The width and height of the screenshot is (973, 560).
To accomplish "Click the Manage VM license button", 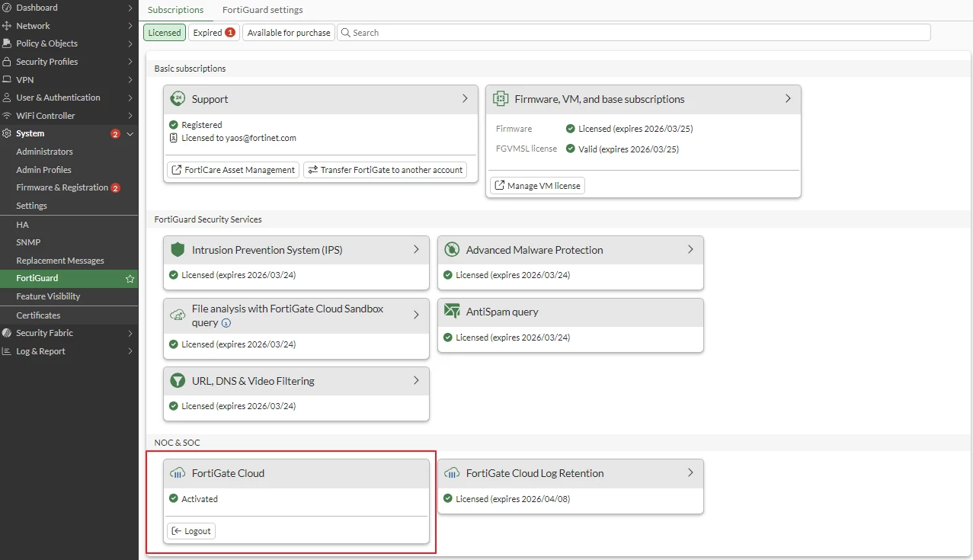I will pyautogui.click(x=537, y=186).
